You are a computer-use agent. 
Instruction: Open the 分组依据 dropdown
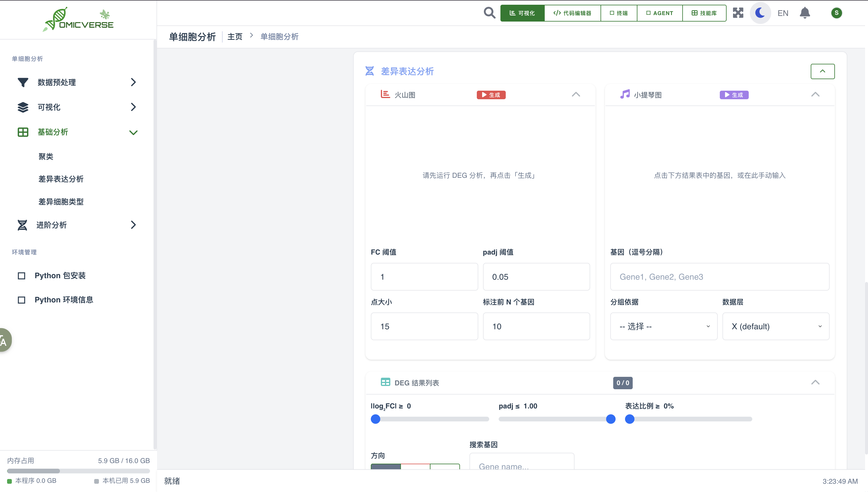(x=663, y=326)
